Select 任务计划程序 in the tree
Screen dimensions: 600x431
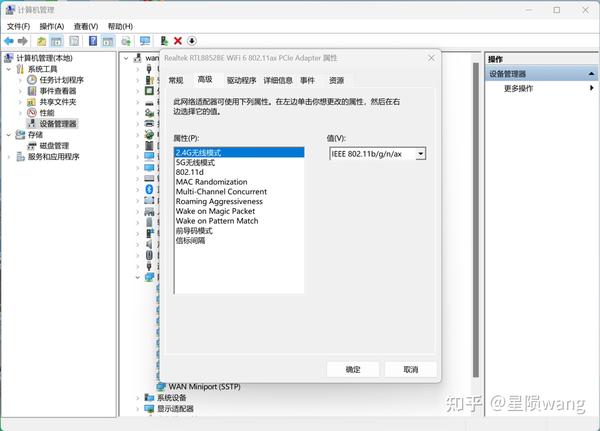click(61, 80)
